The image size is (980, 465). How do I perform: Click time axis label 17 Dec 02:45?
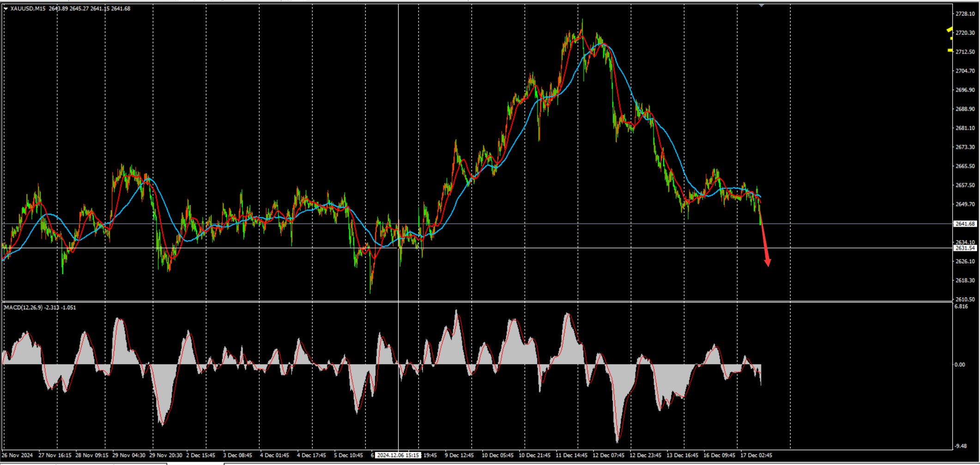(756, 455)
